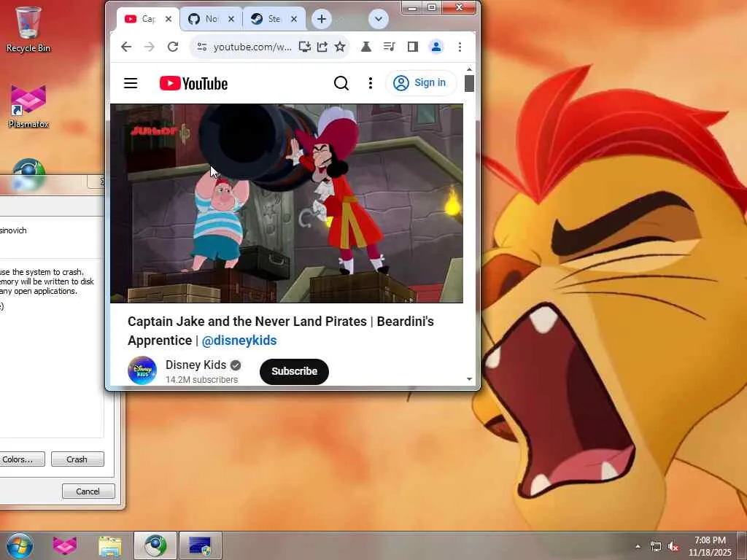Close the GitHub tab

pos(231,19)
